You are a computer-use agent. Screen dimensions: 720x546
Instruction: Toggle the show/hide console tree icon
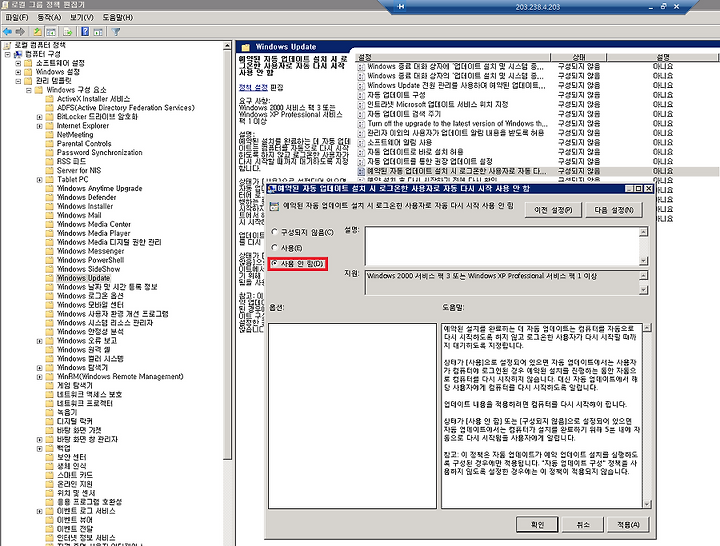click(x=51, y=31)
